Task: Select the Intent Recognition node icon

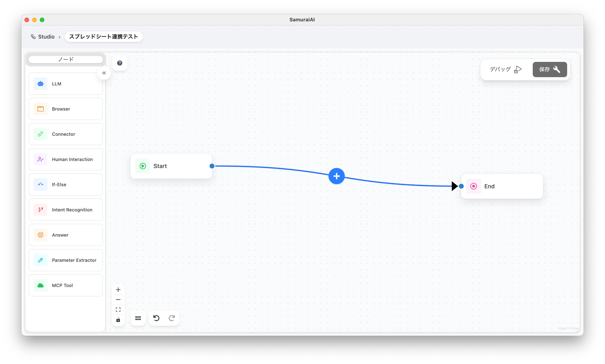Action: tap(41, 210)
